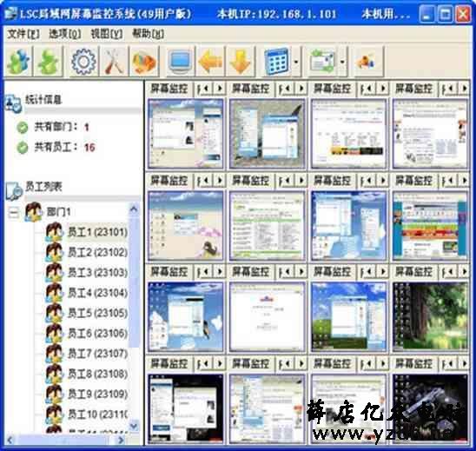
Task: Select 员工3 (23103) in the list
Action: (x=97, y=273)
